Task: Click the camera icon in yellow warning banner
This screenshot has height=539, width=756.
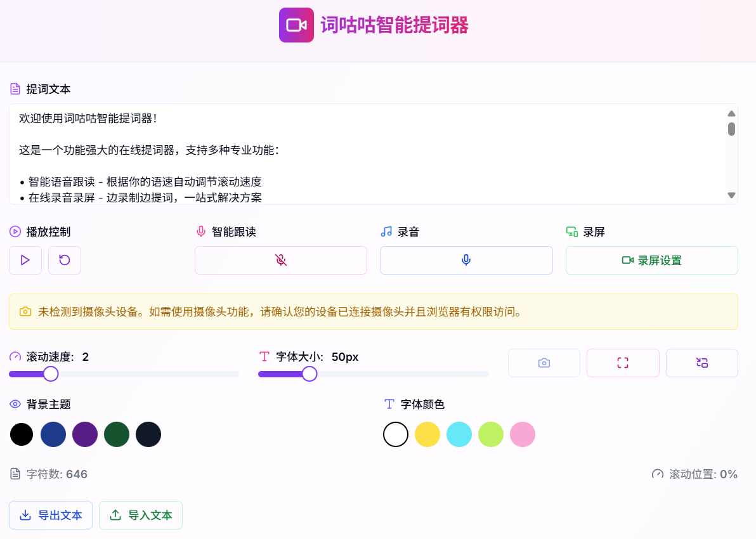Action: coord(25,312)
